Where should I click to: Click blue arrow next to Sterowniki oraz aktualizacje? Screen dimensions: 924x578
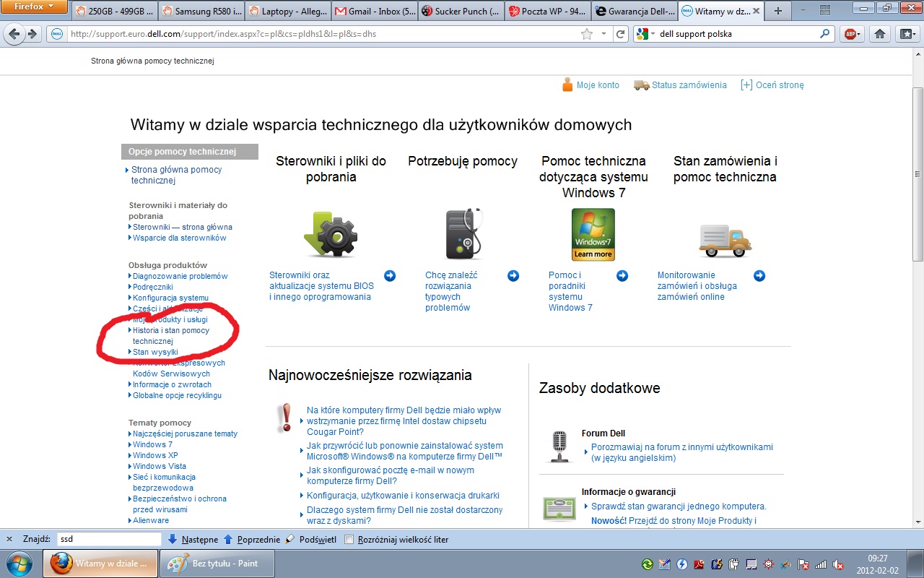coord(390,275)
